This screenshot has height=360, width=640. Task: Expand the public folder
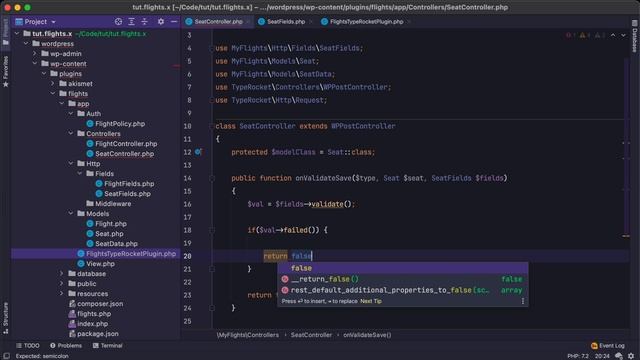pyautogui.click(x=62, y=284)
